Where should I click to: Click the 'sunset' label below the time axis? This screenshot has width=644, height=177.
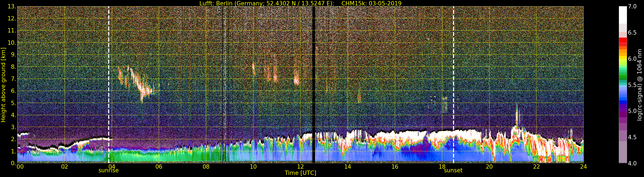453,171
